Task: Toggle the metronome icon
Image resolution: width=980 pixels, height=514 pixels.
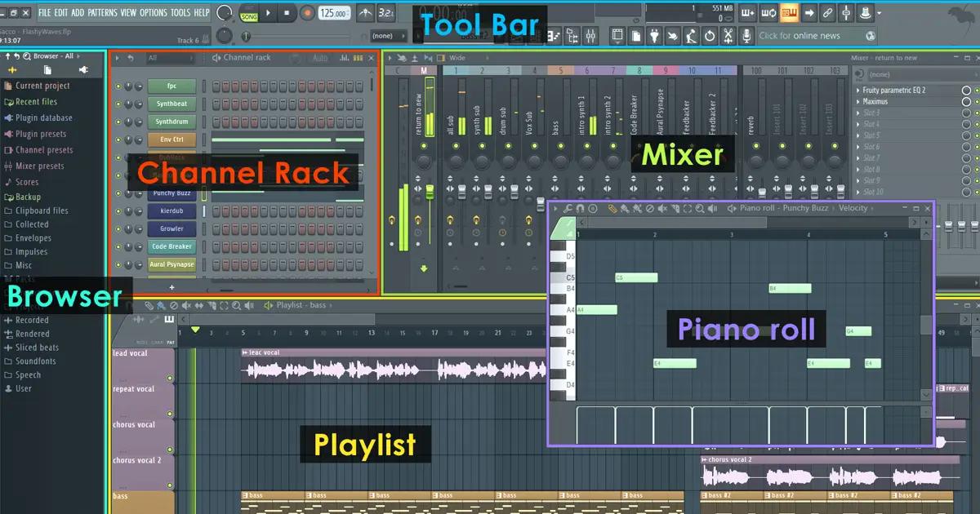Action: (363, 12)
